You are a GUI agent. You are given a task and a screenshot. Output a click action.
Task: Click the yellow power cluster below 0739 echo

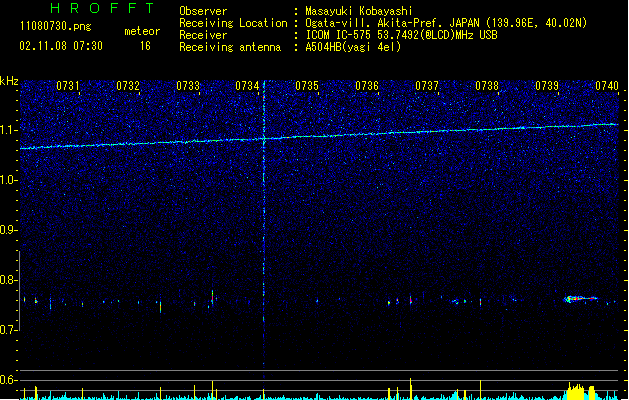pyautogui.click(x=581, y=392)
